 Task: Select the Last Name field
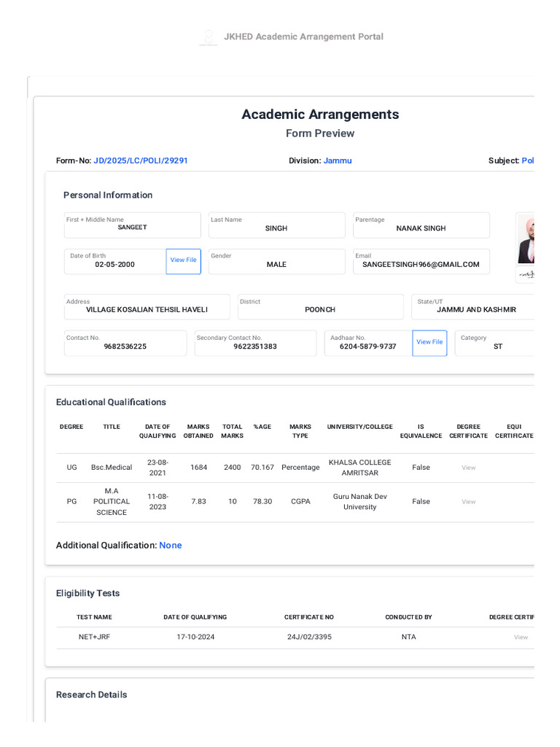(x=276, y=225)
